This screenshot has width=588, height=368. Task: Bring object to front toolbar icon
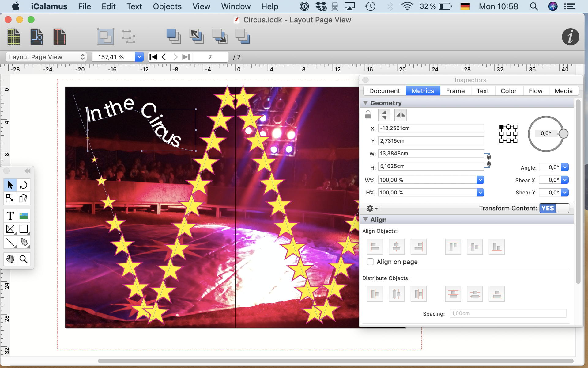click(x=173, y=36)
